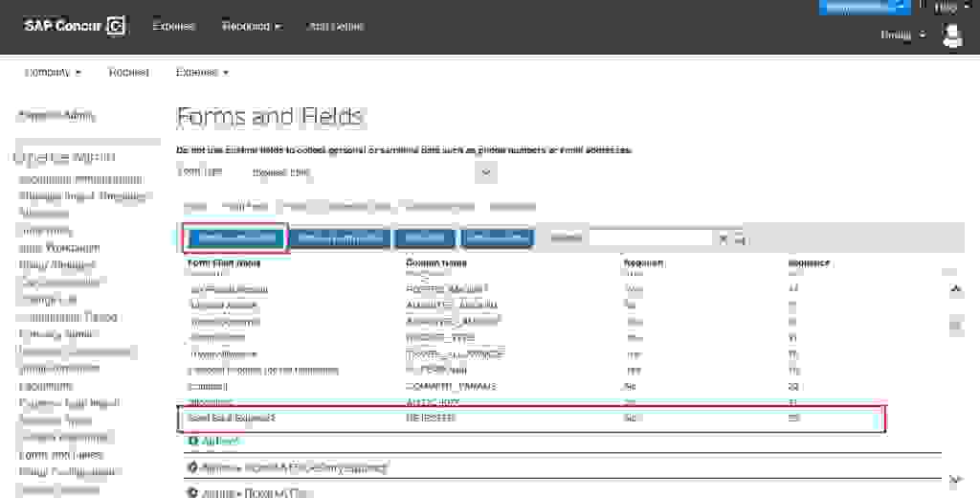This screenshot has height=499, width=980.
Task: Sort by Column Name header
Action: (x=436, y=263)
